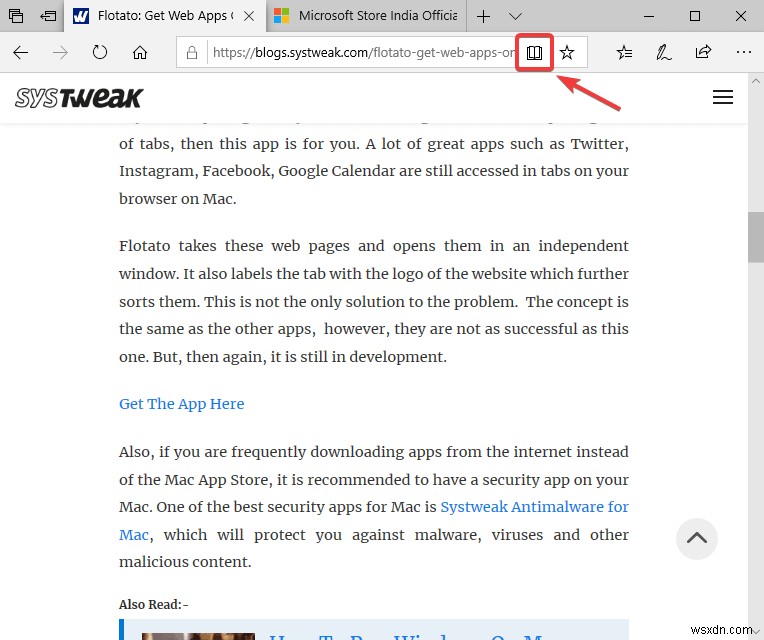The width and height of the screenshot is (764, 640).
Task: Open Reading view
Action: point(535,52)
